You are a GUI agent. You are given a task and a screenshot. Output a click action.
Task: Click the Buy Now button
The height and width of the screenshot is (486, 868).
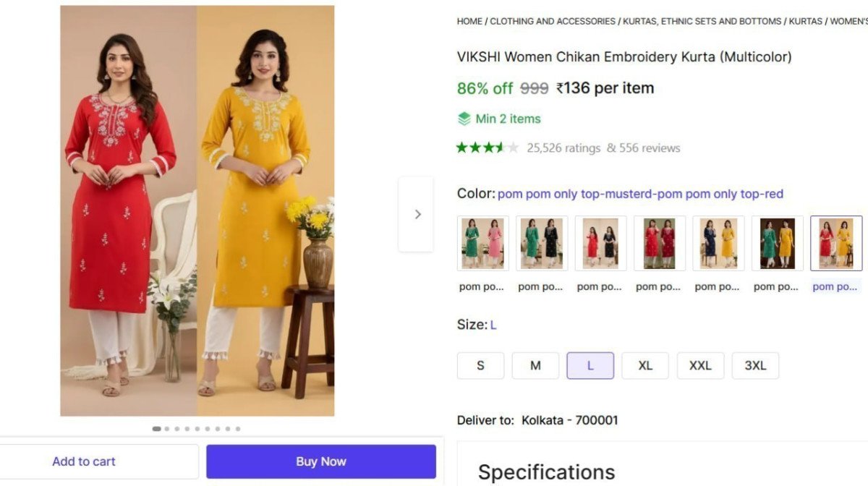[320, 461]
